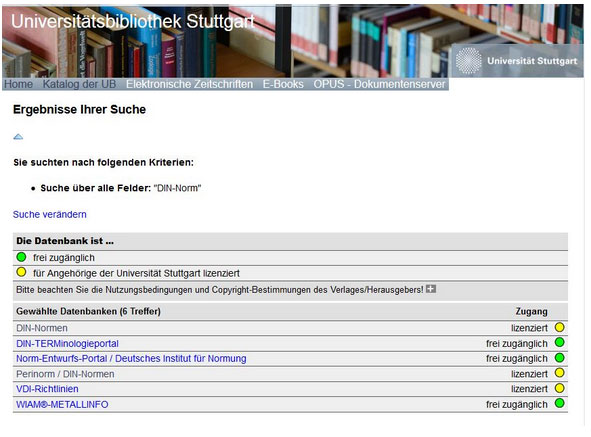
Task: Open OPUS - Dokumentenserver menu item
Action: [379, 84]
